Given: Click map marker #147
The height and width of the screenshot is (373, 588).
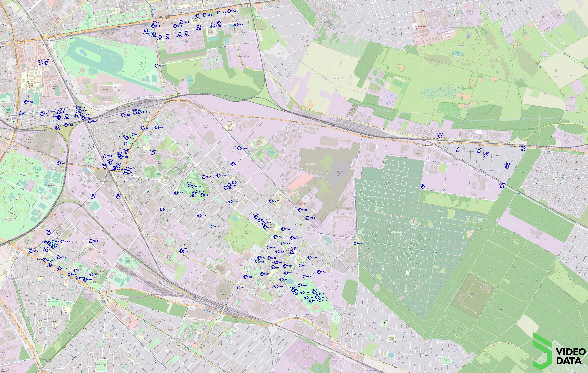Looking at the screenshot, I should pyautogui.click(x=93, y=197).
